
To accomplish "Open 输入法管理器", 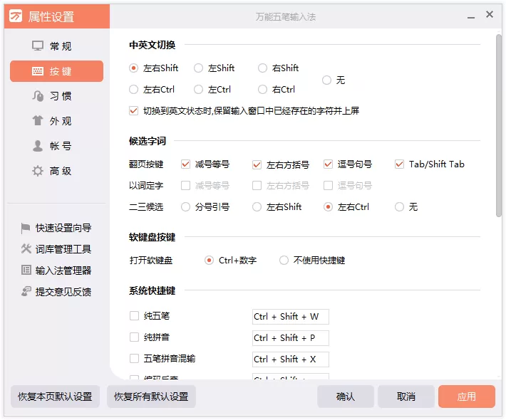I will coord(56,270).
